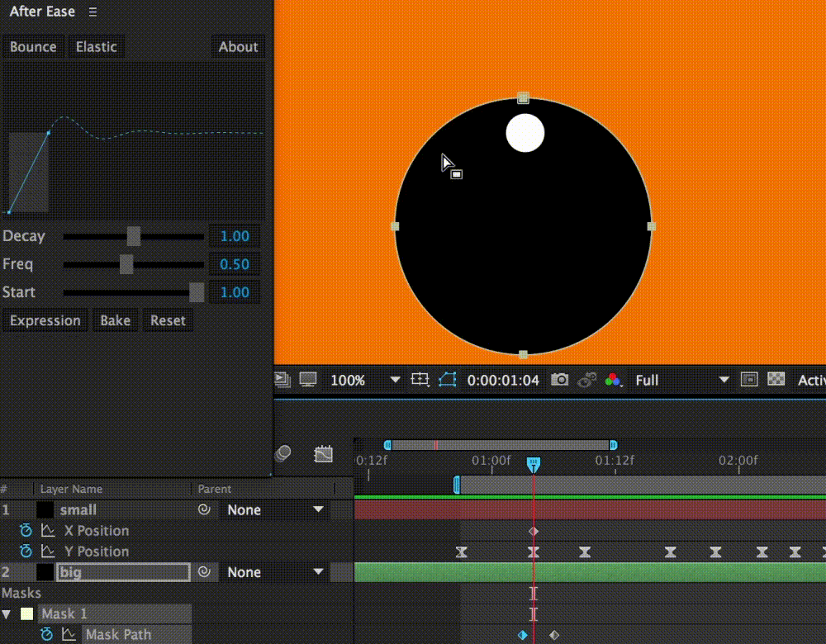The width and height of the screenshot is (826, 644).
Task: Open the Full resolution dropdown
Action: (682, 380)
